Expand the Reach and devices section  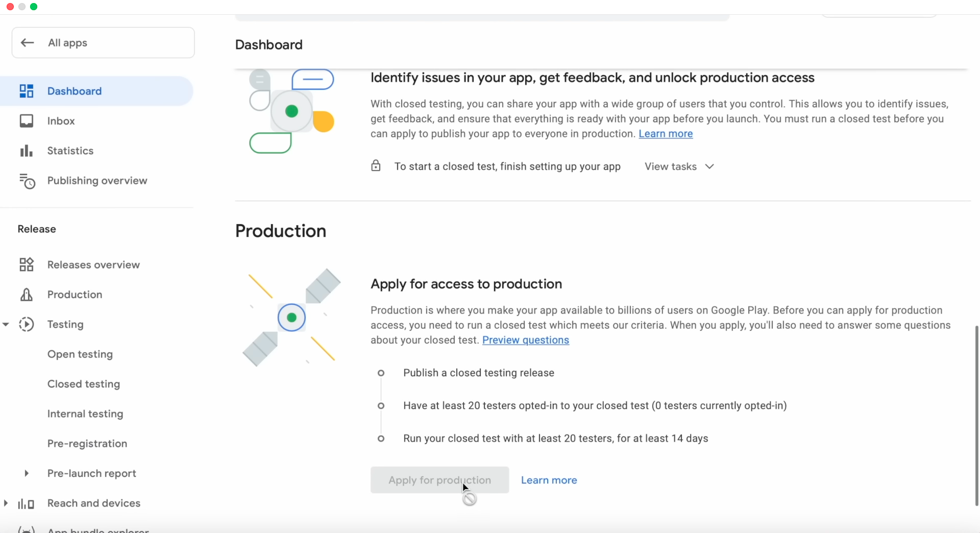tap(6, 503)
